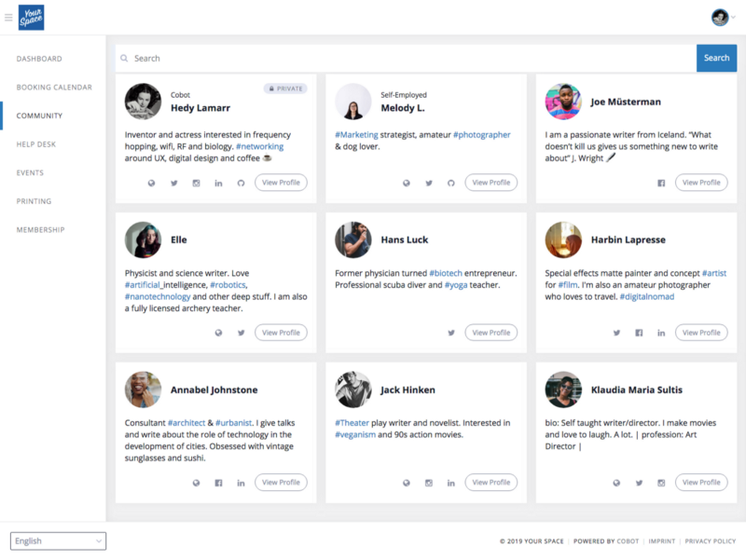
Task: Open the Privacy Policy footer link
Action: click(711, 541)
